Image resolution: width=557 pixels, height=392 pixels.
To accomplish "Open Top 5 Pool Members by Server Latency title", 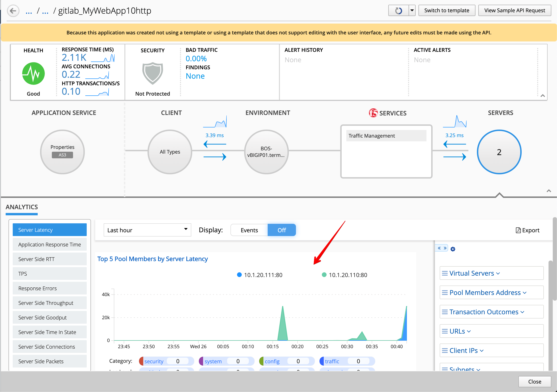I will click(x=153, y=259).
